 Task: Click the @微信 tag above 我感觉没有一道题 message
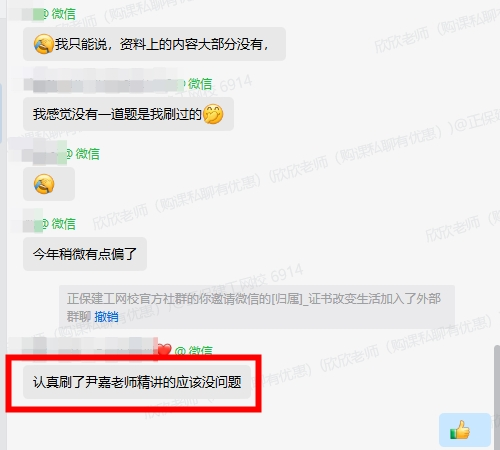tap(197, 84)
